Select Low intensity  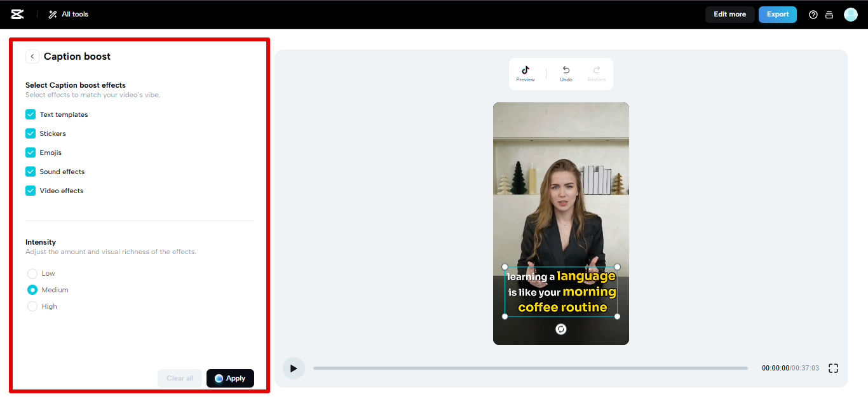[x=32, y=273]
